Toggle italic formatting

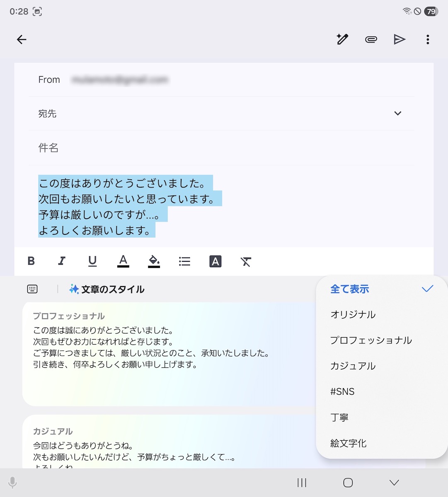click(62, 261)
